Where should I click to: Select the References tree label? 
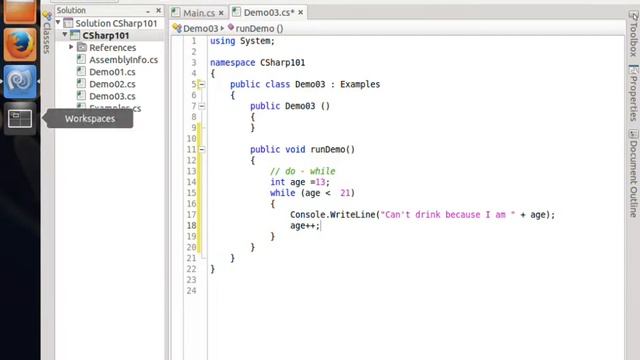[x=113, y=47]
